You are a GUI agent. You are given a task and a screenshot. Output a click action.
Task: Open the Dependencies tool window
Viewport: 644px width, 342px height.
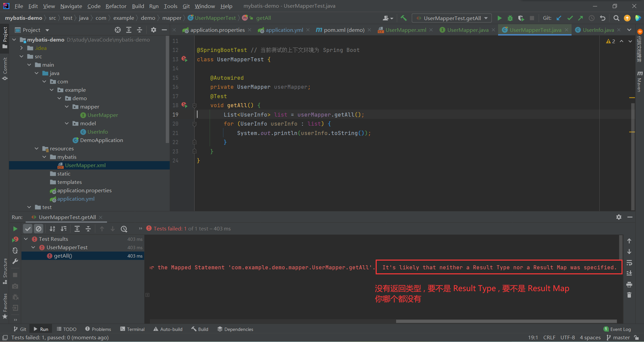[x=235, y=329]
